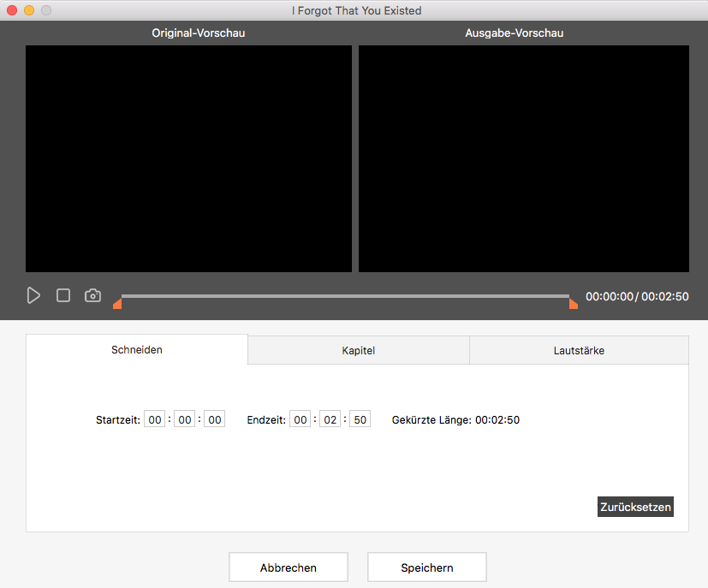
Task: Focus the Endzeit hours field
Action: 300,419
